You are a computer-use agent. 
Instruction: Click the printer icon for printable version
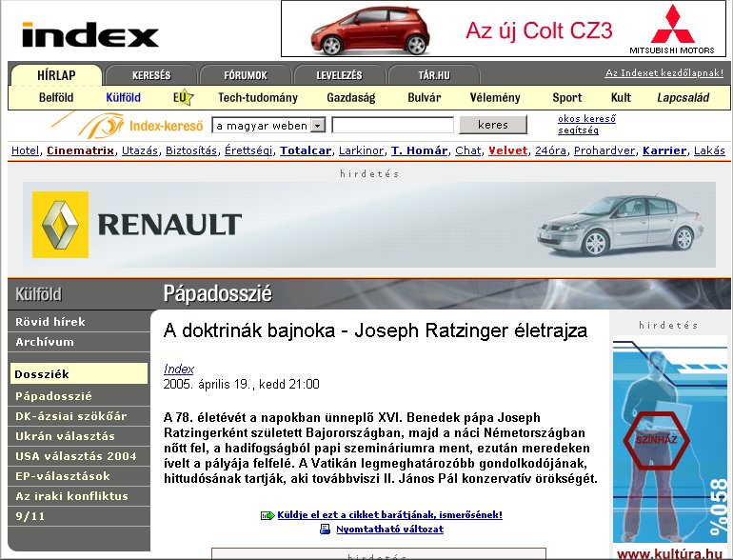[325, 530]
